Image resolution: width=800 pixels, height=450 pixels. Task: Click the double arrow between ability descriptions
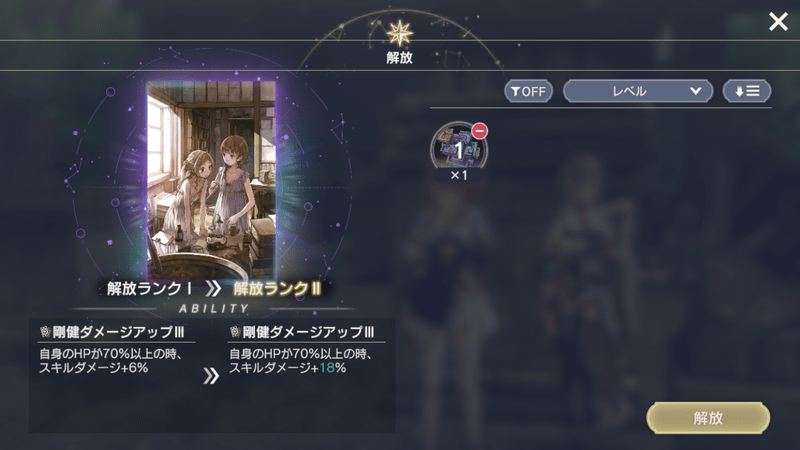(211, 376)
